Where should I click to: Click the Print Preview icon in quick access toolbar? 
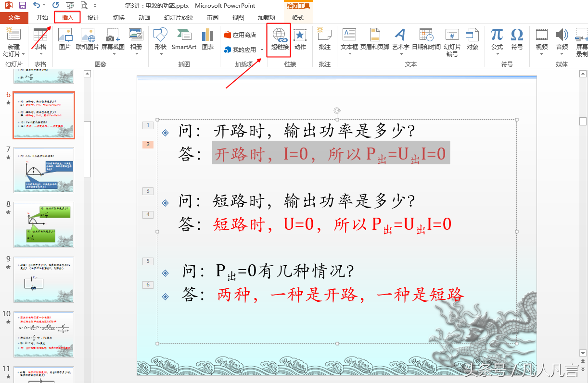pyautogui.click(x=84, y=6)
